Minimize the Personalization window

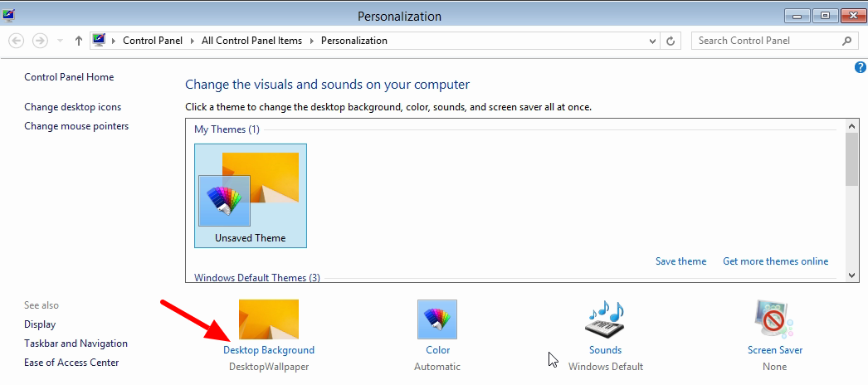click(x=797, y=16)
